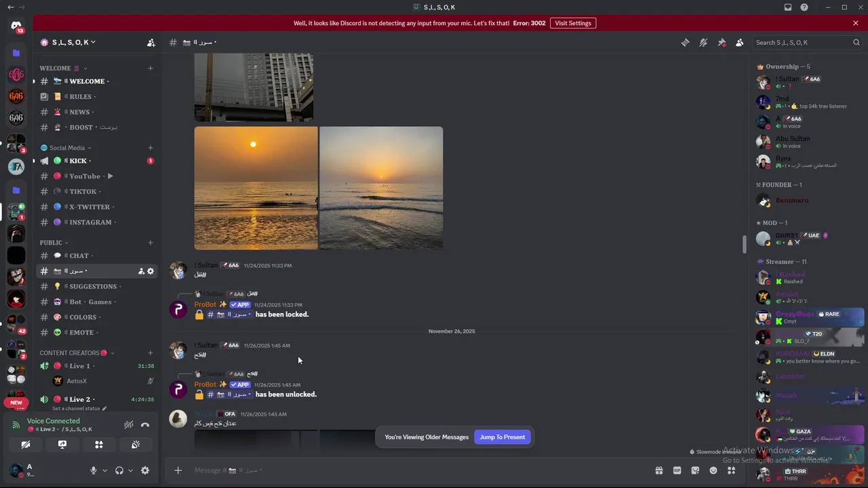Add a channel to PUBLIC category
The image size is (868, 488).
[x=151, y=243]
